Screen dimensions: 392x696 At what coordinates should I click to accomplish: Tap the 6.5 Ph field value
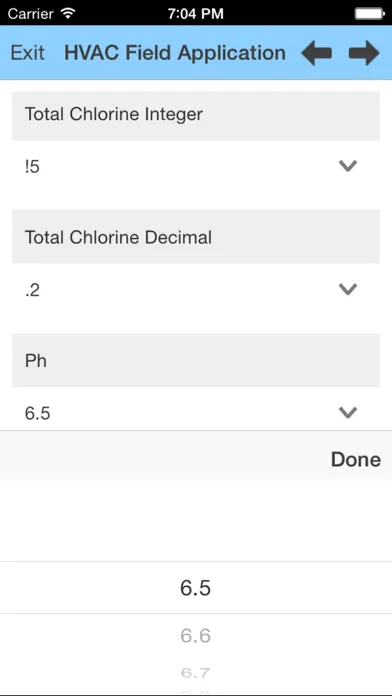click(x=38, y=413)
